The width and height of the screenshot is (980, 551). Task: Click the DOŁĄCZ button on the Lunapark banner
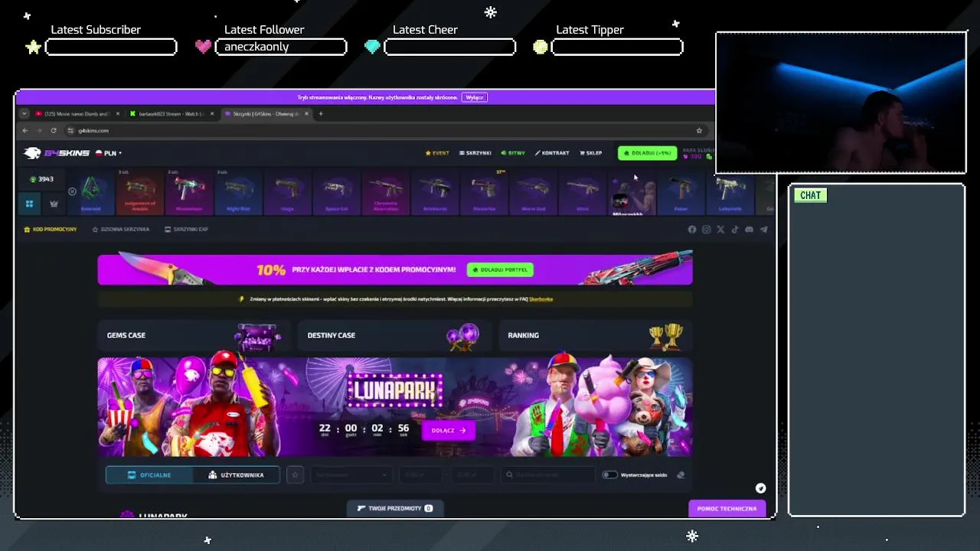(448, 430)
